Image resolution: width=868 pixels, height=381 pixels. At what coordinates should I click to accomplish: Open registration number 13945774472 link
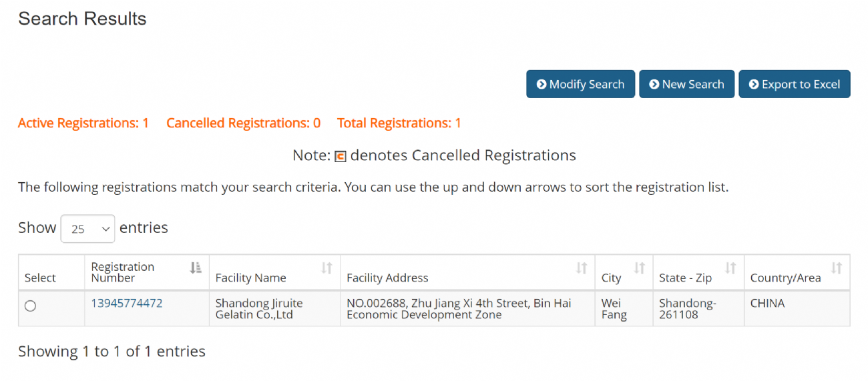pos(127,304)
